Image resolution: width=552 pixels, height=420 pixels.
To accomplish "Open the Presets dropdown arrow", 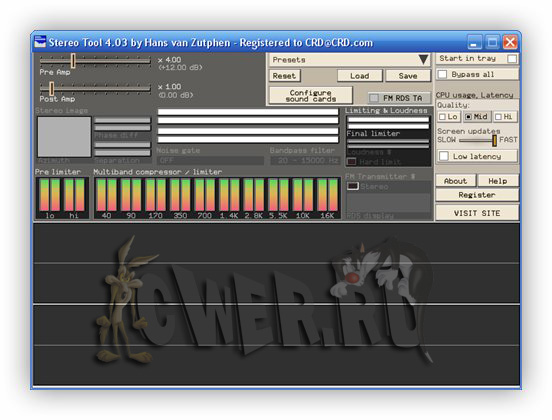I will click(x=424, y=59).
